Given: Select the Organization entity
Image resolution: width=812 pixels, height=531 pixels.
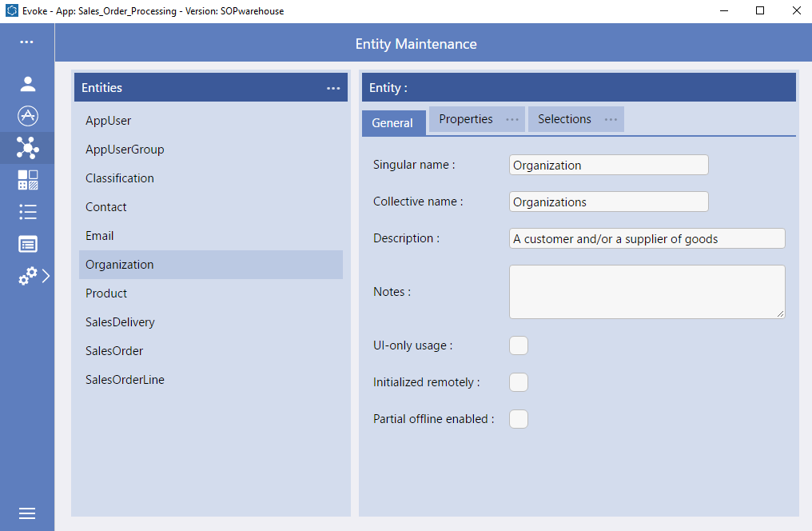Looking at the screenshot, I should click(211, 265).
